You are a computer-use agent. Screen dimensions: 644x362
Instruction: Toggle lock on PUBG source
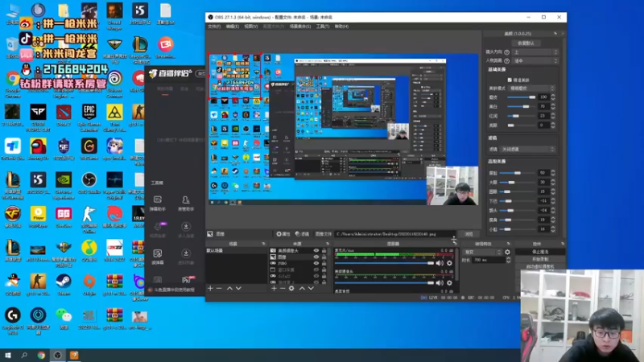click(324, 263)
